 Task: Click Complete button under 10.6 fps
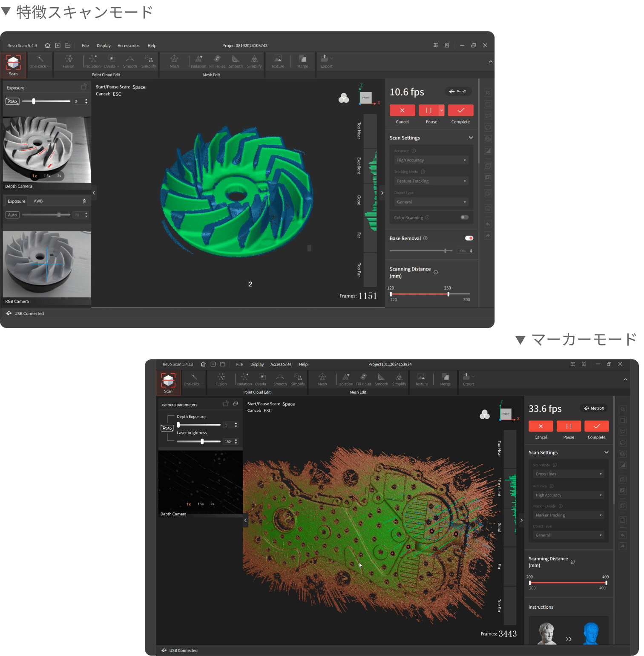tap(460, 110)
